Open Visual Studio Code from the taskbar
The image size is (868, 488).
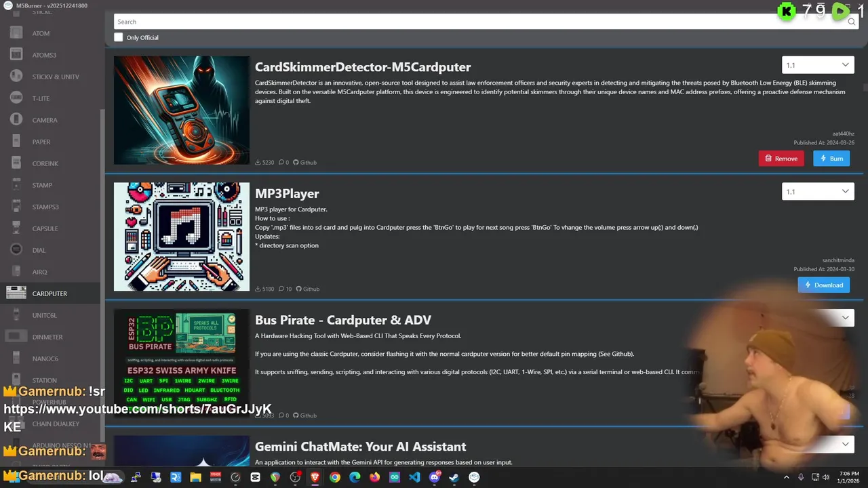(414, 477)
